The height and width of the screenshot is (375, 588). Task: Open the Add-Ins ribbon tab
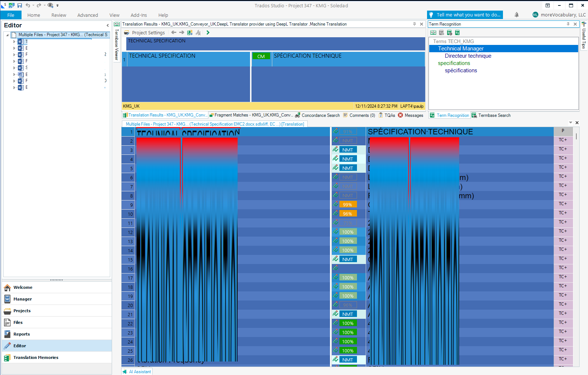coord(139,15)
